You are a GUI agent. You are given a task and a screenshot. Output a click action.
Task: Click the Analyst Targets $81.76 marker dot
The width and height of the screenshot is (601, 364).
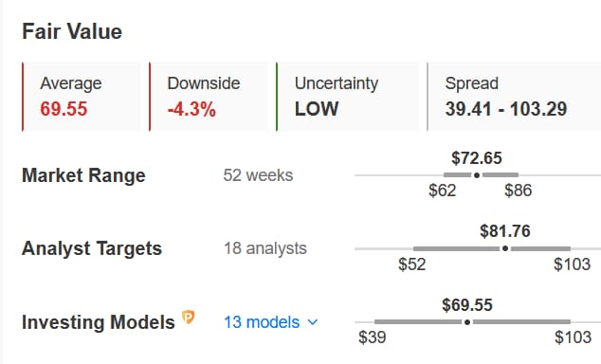505,248
